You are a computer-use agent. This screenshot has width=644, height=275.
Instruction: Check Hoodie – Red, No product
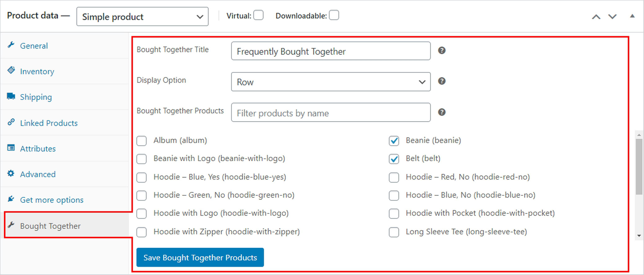click(394, 177)
